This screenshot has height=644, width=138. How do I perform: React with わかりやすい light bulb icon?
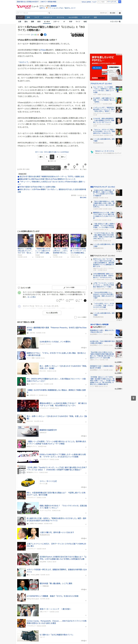(x=74, y=167)
